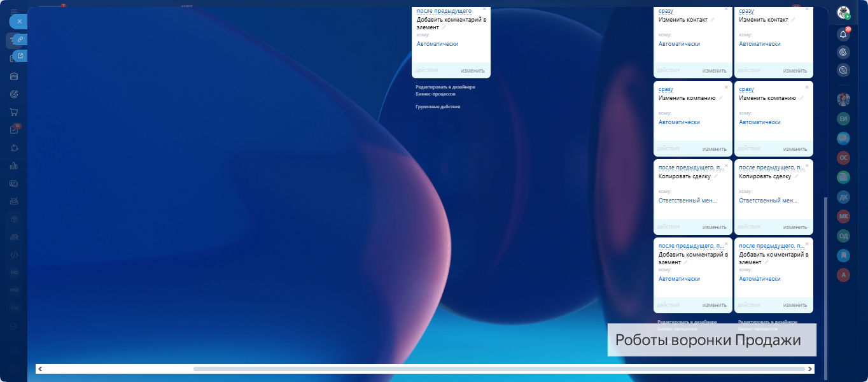Viewport: 868px width, 382px height.
Task: Click the vertical scrollbar thumb of panel
Action: click(825, 287)
